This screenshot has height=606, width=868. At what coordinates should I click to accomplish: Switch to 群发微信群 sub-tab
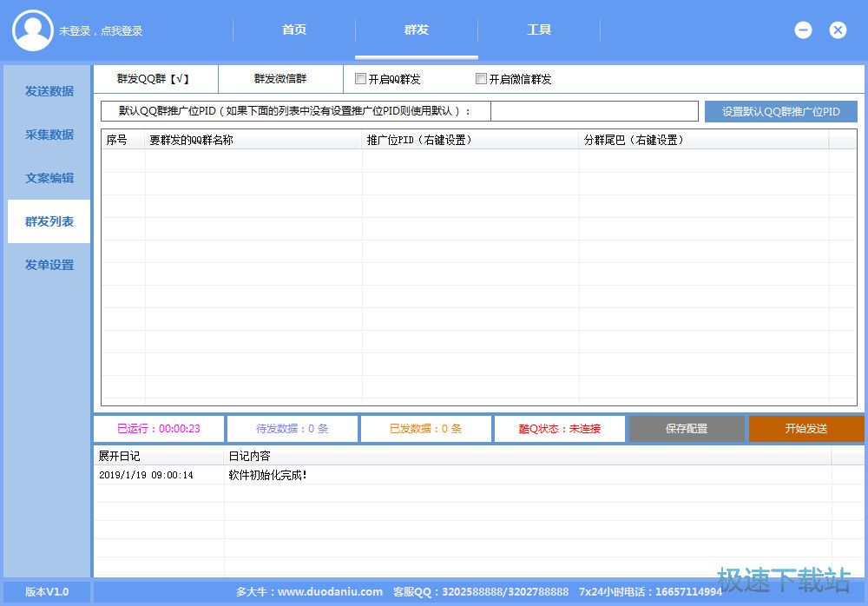[x=280, y=79]
